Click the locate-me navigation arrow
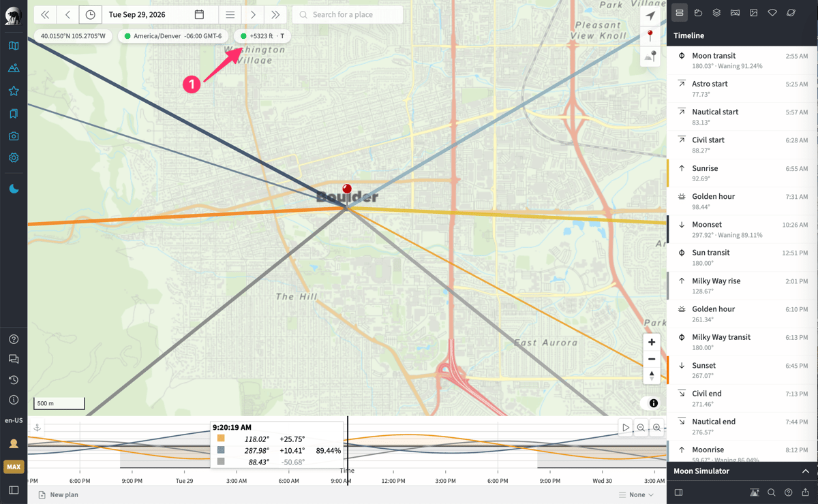 (650, 16)
